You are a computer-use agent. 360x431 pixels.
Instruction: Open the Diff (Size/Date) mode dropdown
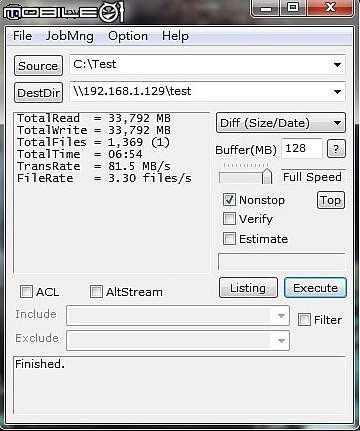(x=281, y=123)
